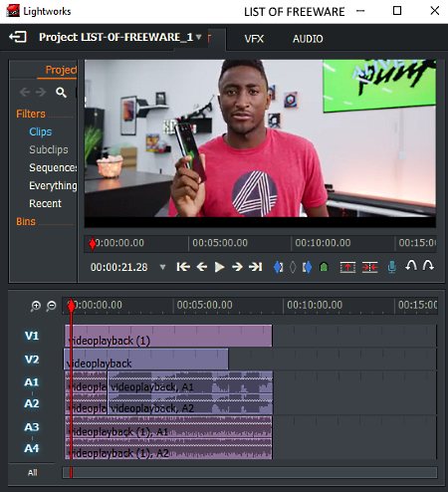
Task: Go forward with the right history arrow
Action: click(41, 92)
